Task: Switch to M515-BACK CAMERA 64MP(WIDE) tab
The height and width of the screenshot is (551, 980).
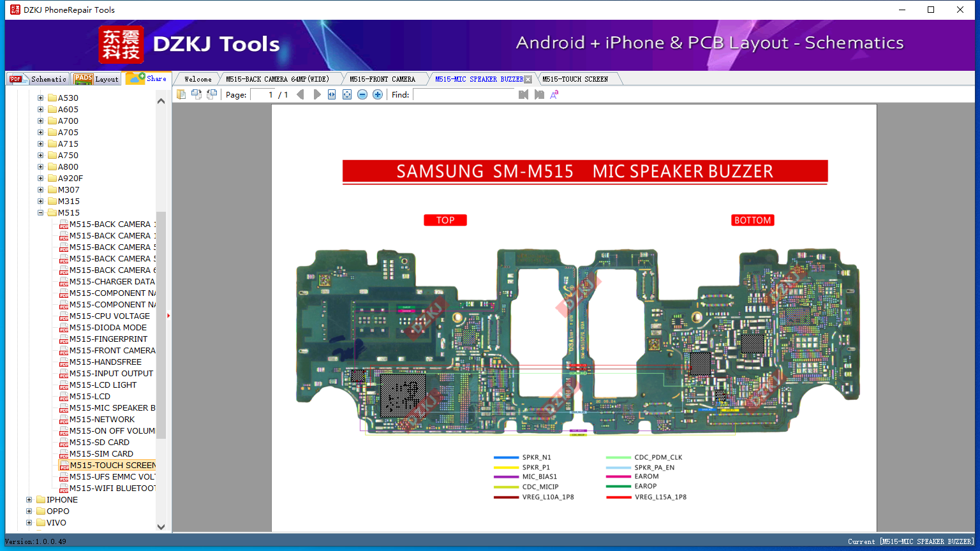Action: pos(278,79)
